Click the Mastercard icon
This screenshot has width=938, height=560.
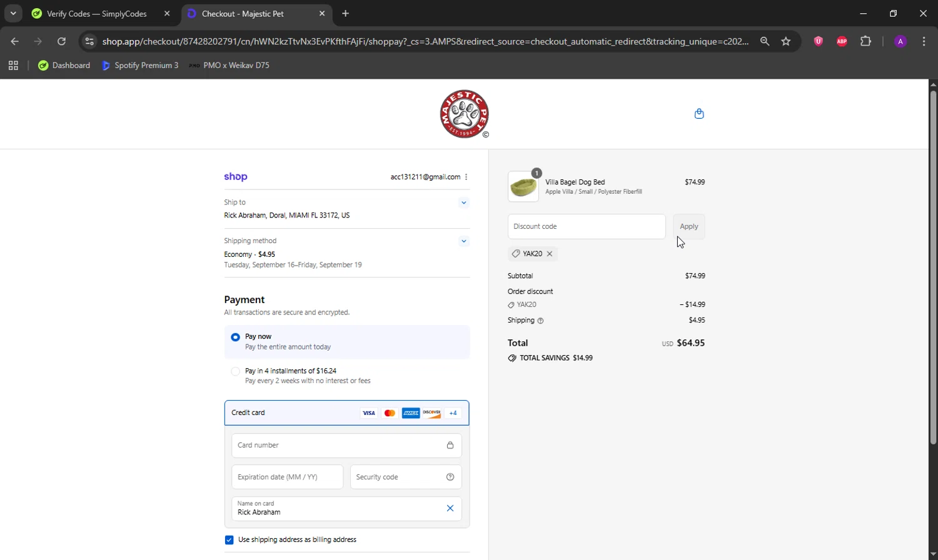(x=390, y=413)
